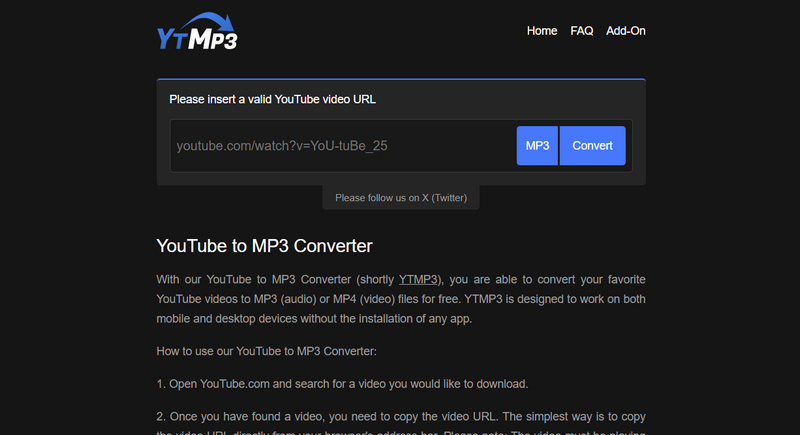
Task: Click 'Please insert a valid YouTube video URL' label
Action: [x=272, y=99]
